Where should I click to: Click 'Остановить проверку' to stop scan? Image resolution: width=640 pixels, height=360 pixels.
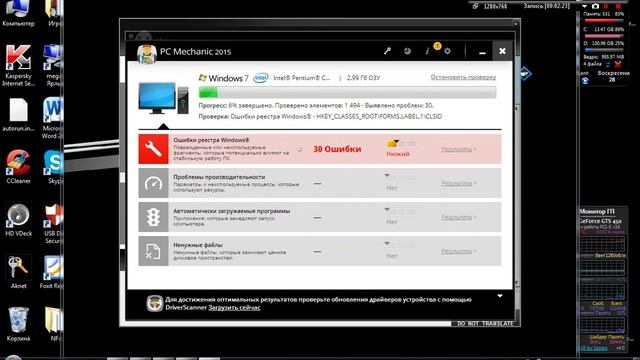pos(463,77)
